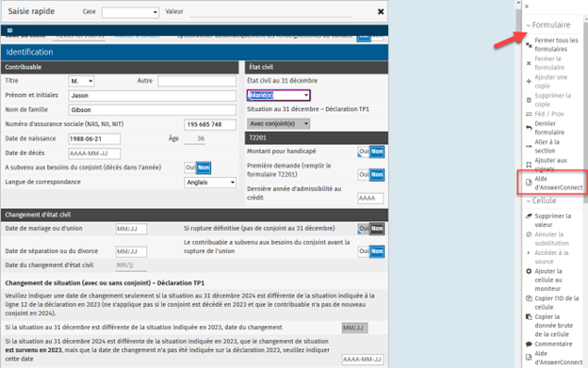
Task: Click the Dernier formulaire back-arrow icon
Action: tap(529, 128)
